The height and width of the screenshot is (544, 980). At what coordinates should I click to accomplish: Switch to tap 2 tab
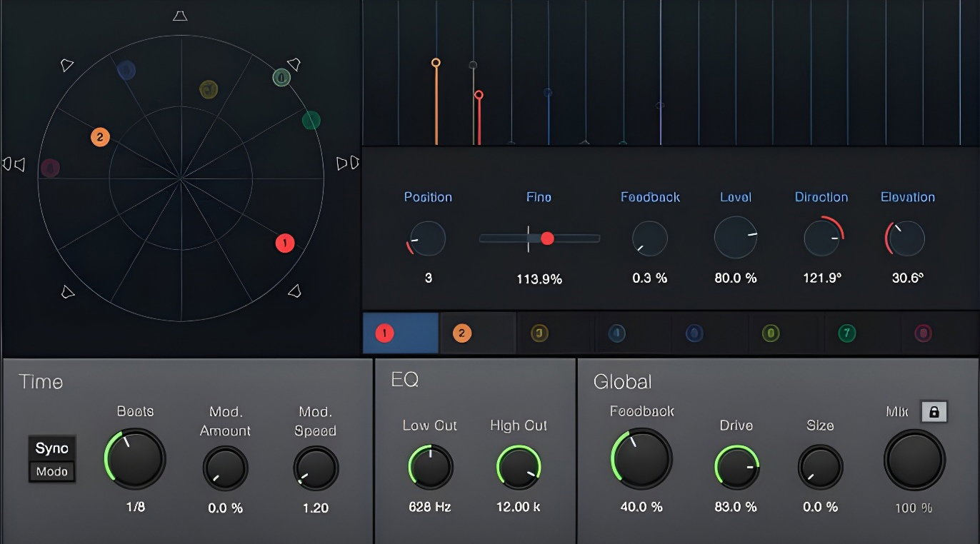(478, 333)
